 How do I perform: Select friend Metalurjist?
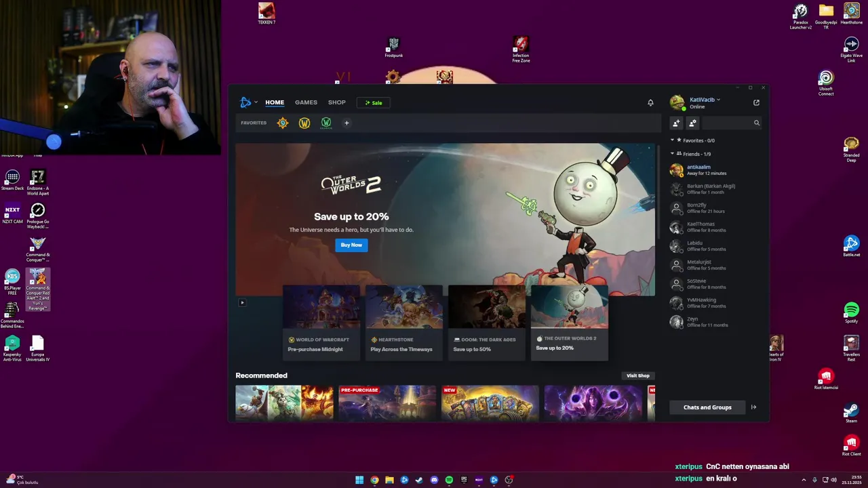715,265
